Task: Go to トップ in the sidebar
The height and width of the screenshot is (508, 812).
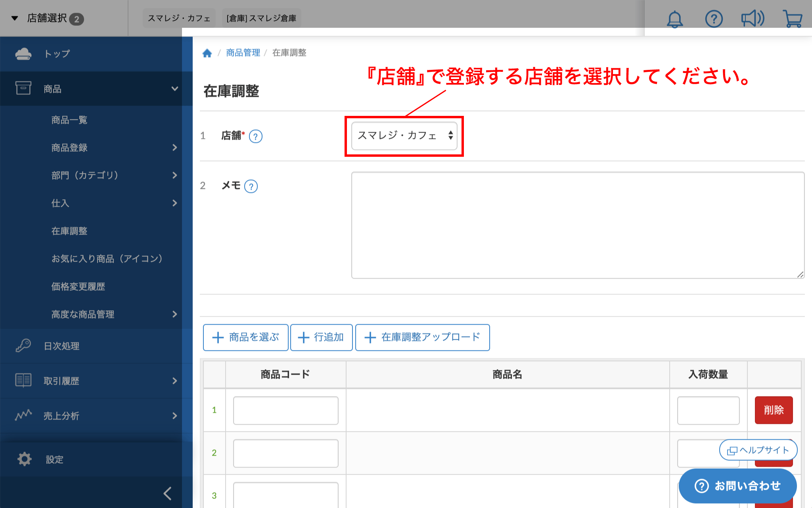Action: 57,54
